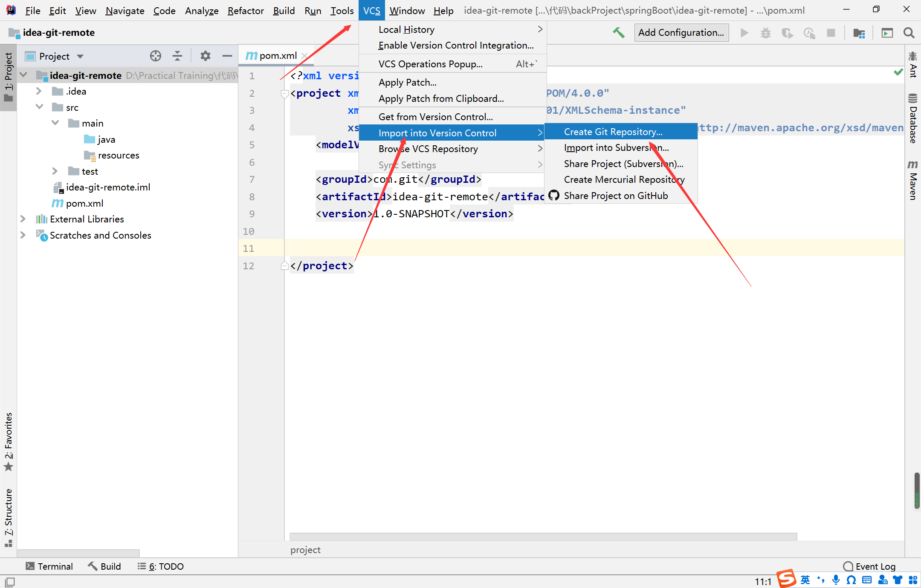Select pom.xml in project tree
The width and height of the screenshot is (921, 588).
78,203
